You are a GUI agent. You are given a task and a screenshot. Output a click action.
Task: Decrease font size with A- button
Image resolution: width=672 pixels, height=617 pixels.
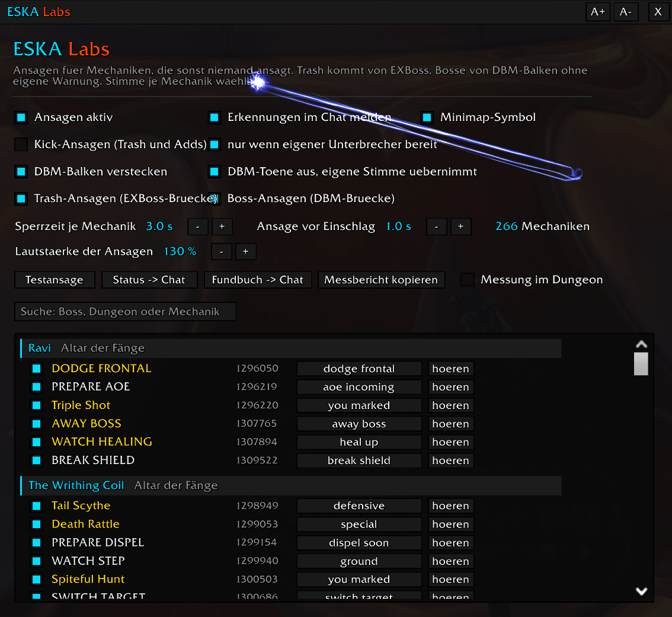tap(626, 12)
